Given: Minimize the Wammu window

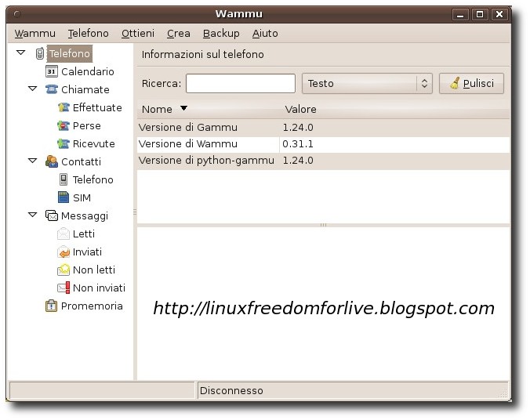Looking at the screenshot, I should click(460, 15).
